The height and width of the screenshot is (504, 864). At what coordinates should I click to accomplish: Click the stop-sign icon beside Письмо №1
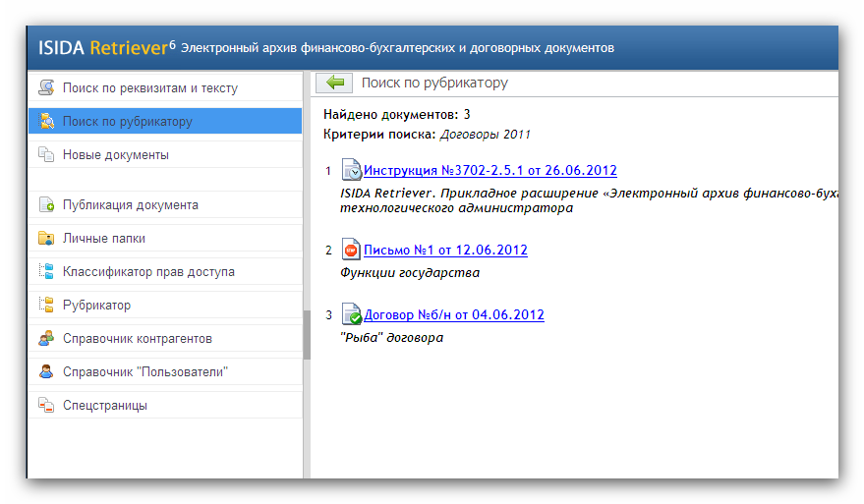point(351,250)
